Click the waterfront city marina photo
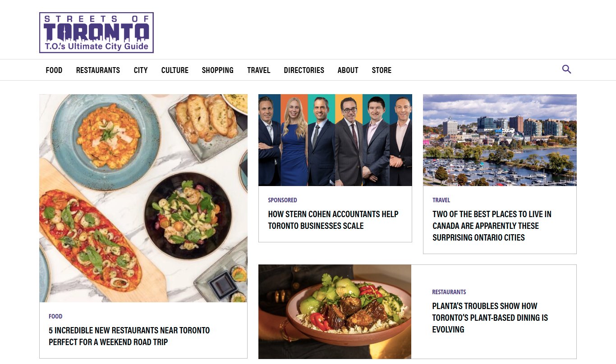 click(500, 140)
